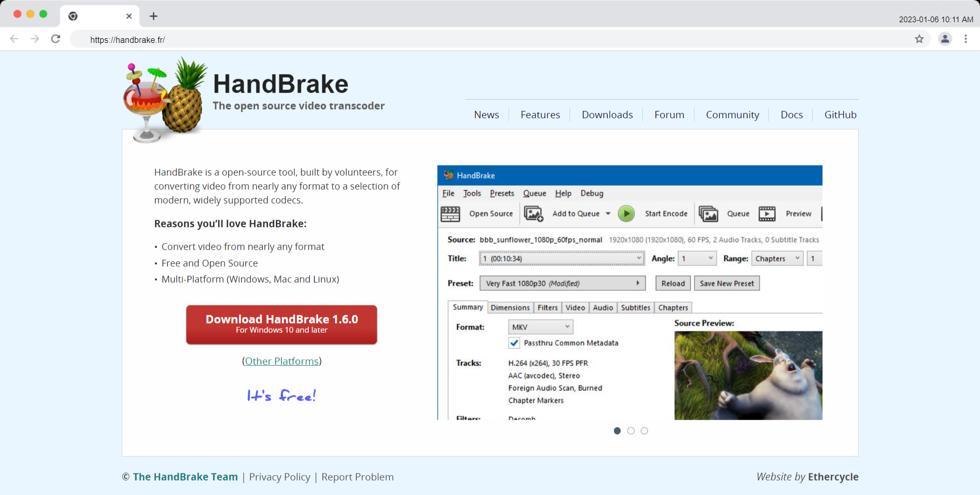Open a new browser tab
The image size is (980, 495).
tap(153, 16)
